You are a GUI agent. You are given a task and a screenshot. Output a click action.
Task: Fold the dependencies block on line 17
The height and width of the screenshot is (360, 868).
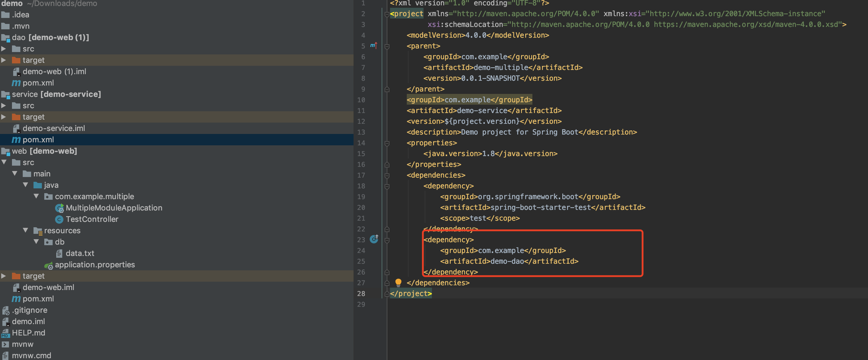click(x=387, y=176)
